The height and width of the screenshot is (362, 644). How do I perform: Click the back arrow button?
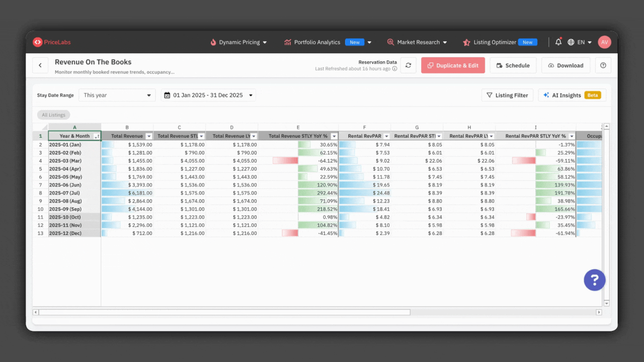[40, 65]
